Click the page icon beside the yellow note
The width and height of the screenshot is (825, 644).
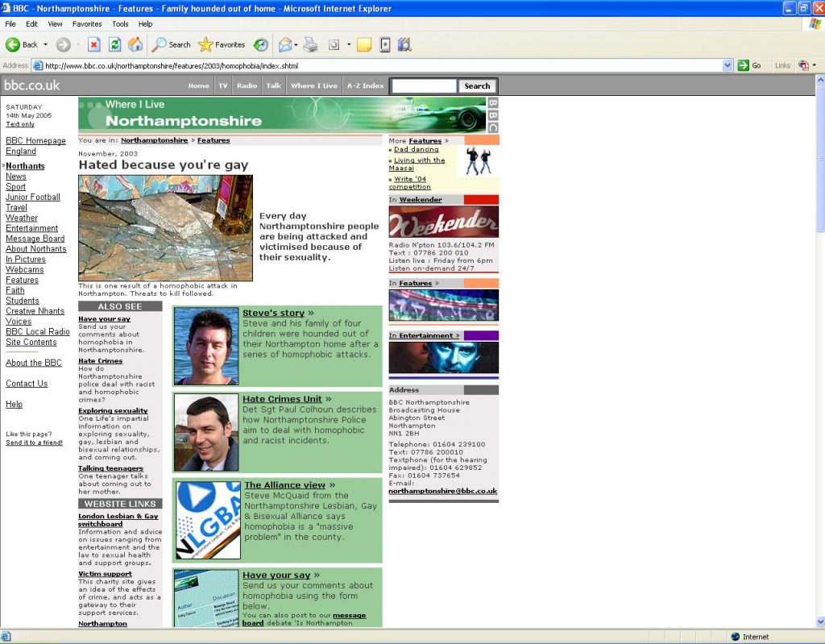click(385, 45)
